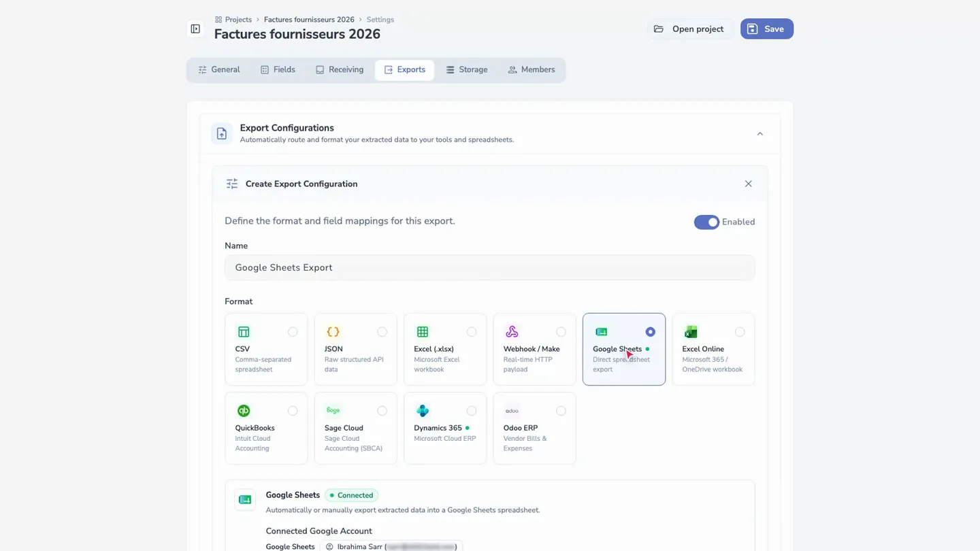980x551 pixels.
Task: Select the Webhook / Make radio button
Action: point(561,332)
